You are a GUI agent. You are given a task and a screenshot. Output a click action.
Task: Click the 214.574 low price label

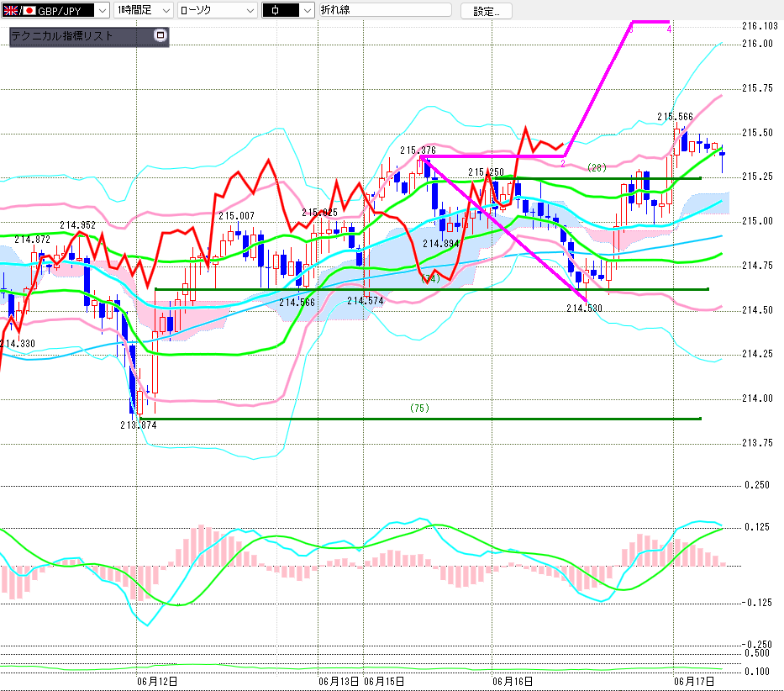coord(366,301)
